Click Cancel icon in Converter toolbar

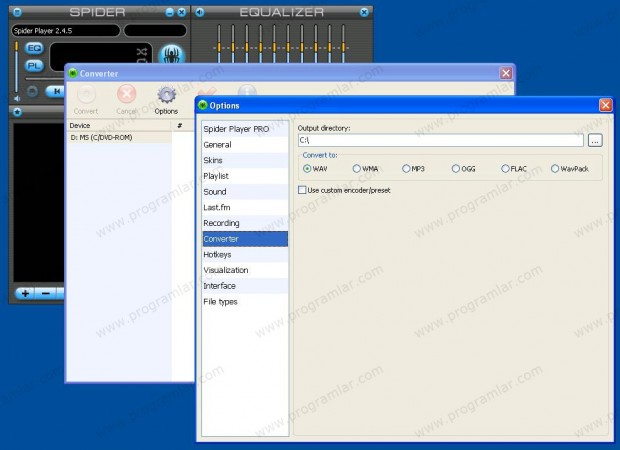pos(127,100)
